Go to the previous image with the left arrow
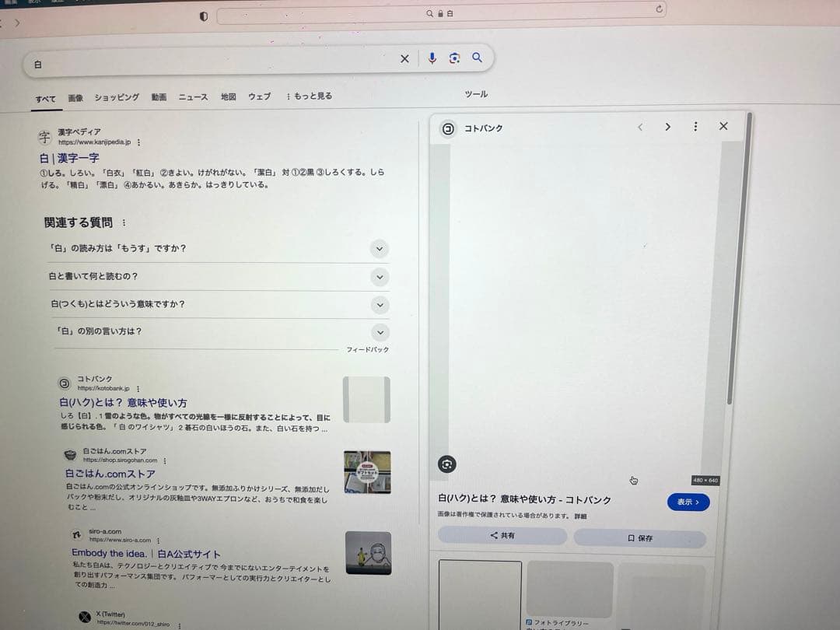This screenshot has height=630, width=840. [640, 126]
